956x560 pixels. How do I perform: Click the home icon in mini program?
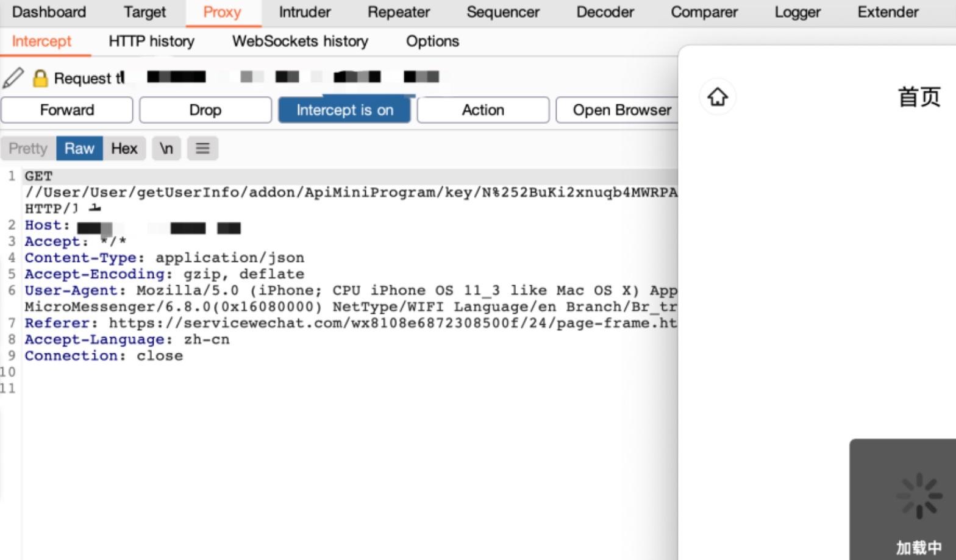click(717, 97)
